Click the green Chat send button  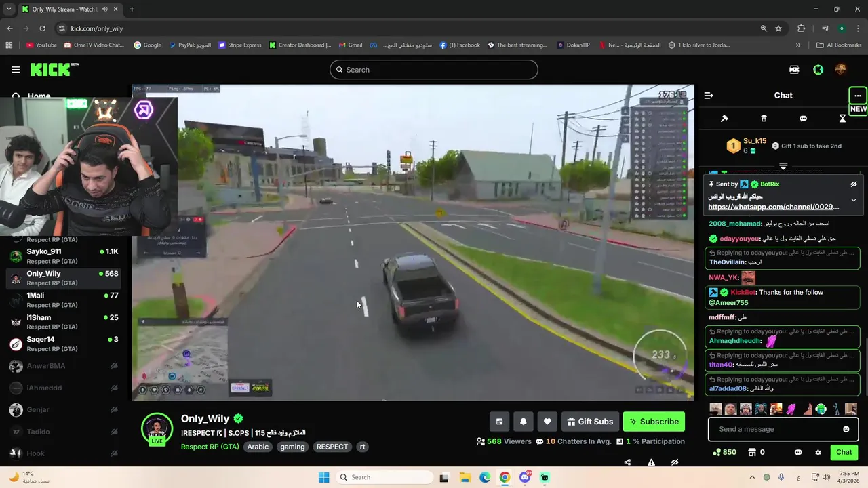844,452
